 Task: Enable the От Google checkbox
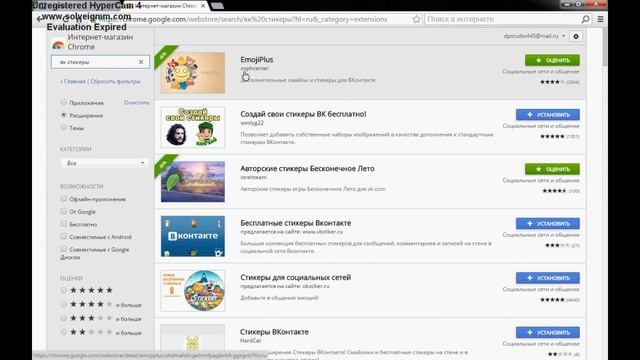[x=64, y=211]
